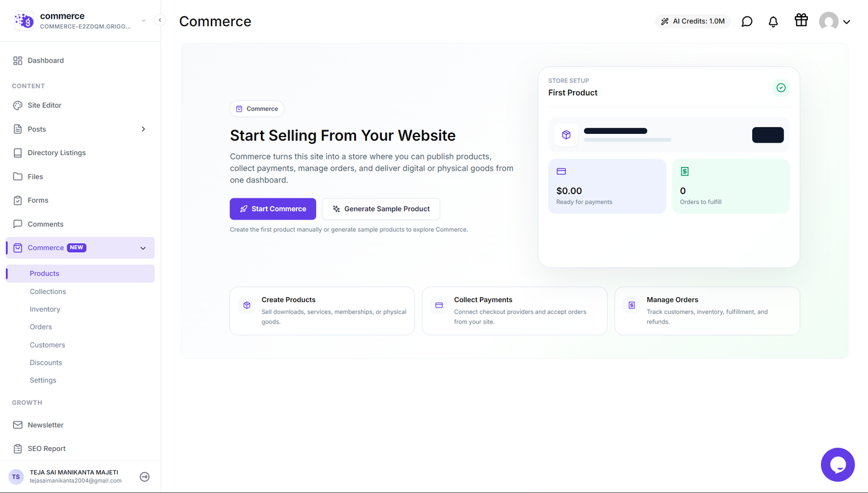Click the gift box icon

tap(801, 20)
